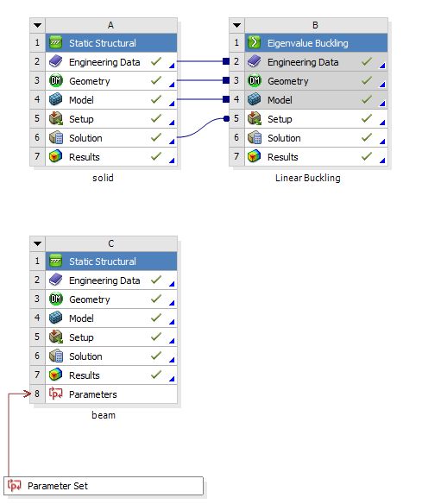
Task: Open quick-help triangle on Results in system C
Action: tap(172, 379)
